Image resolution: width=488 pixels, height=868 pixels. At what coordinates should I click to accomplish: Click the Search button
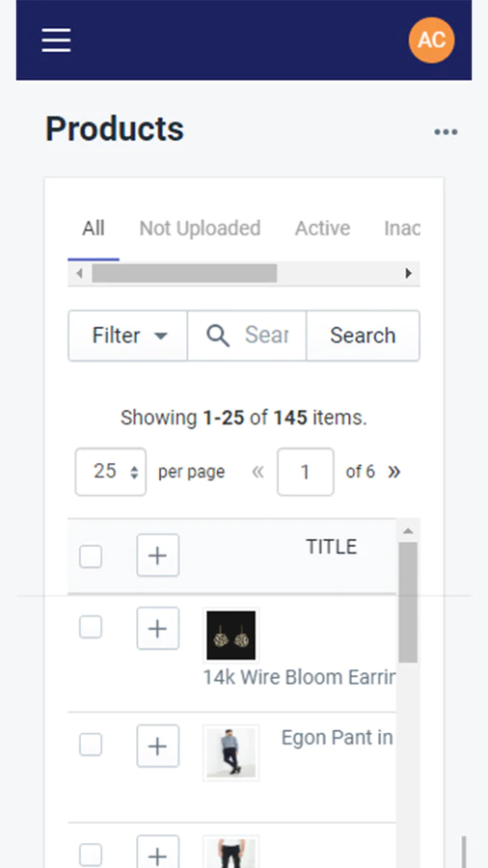(x=363, y=336)
